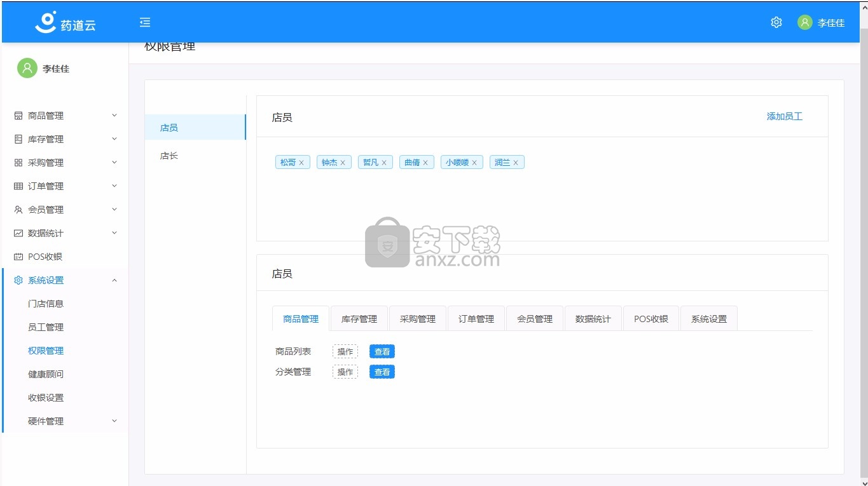868x486 pixels.
Task: Switch to the 订单管理 permission tab
Action: click(x=476, y=319)
